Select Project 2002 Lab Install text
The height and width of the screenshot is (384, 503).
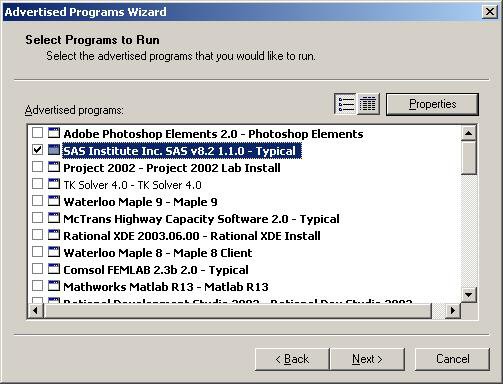172,168
